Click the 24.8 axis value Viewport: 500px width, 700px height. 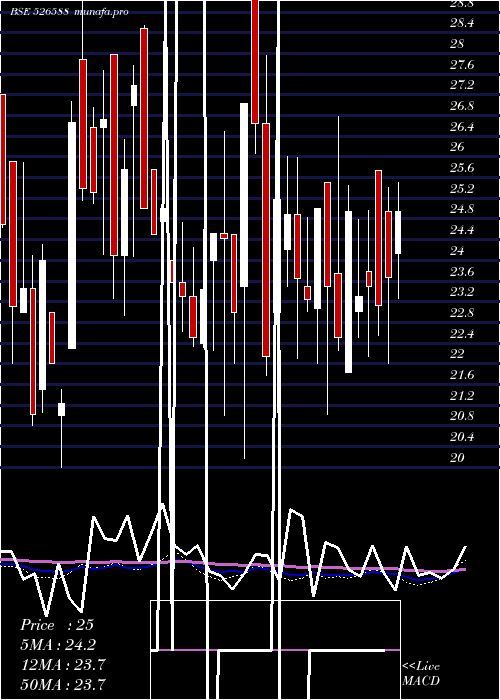(x=462, y=209)
